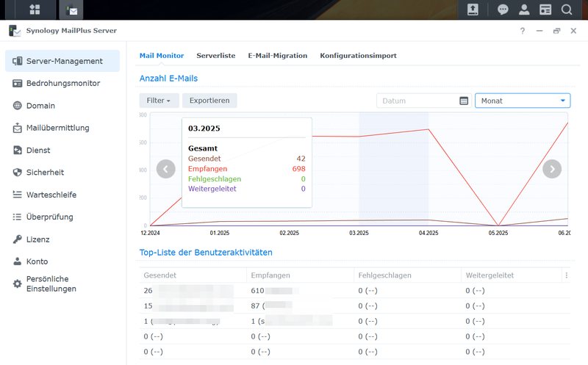
Task: Click the Top-Liste der Benutzeraktivitäten heading
Action: [206, 252]
